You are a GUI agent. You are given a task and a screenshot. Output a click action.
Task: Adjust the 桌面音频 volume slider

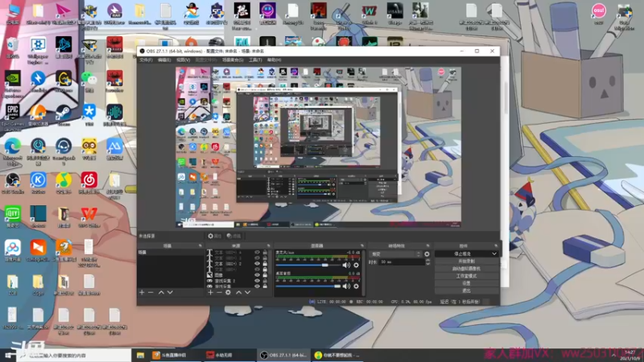pos(308,286)
